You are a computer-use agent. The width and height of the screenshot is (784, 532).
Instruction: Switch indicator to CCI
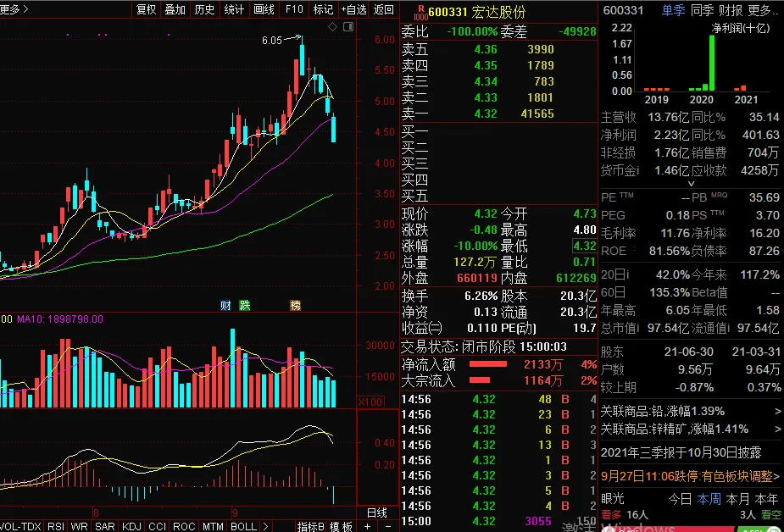click(x=157, y=527)
